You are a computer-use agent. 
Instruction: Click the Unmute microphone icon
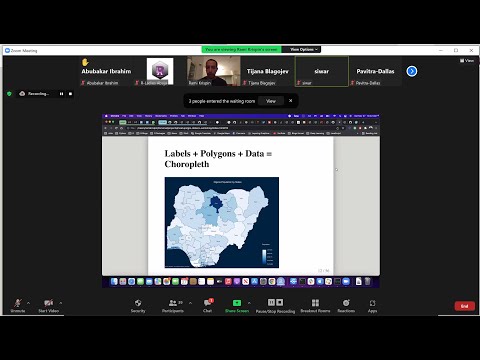coord(17,303)
